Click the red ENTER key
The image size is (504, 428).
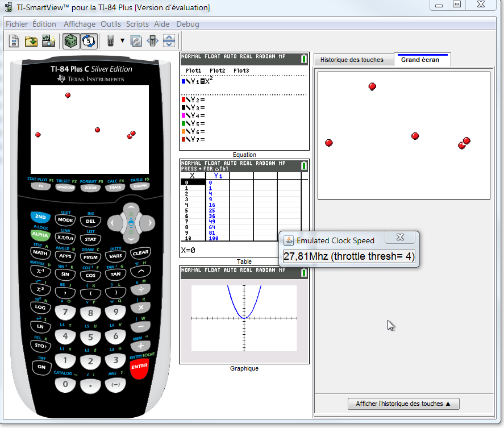(x=140, y=368)
